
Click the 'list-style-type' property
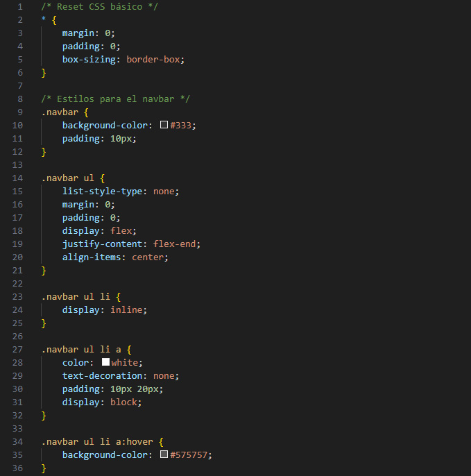click(x=102, y=192)
